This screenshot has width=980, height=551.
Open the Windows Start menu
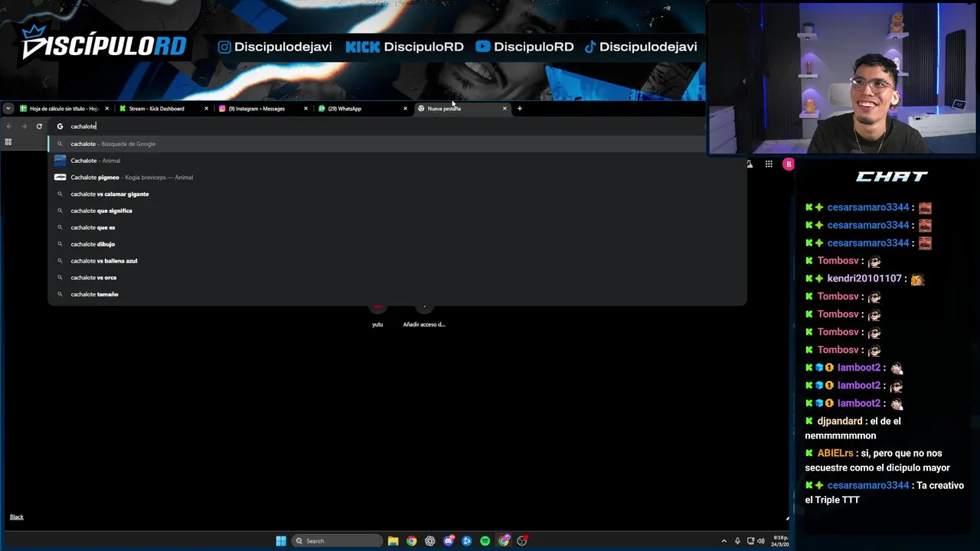click(281, 541)
